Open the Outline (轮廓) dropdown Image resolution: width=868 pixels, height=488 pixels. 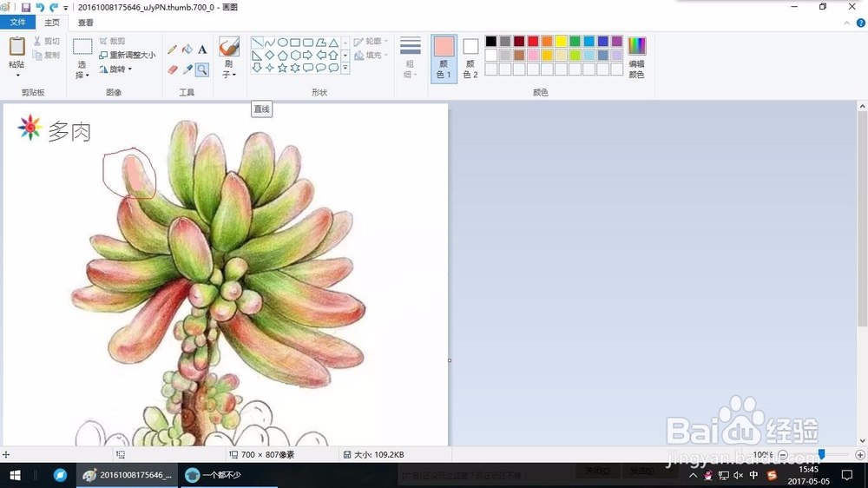371,41
